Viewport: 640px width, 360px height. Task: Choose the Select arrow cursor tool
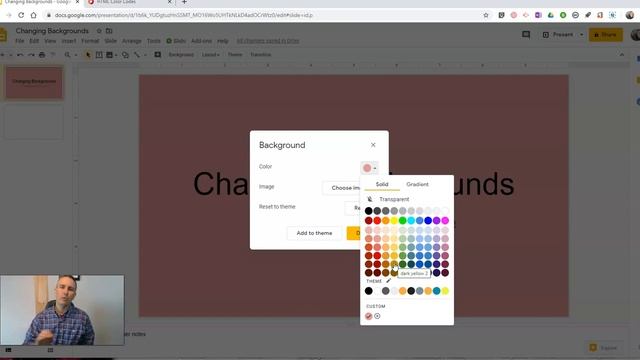(x=88, y=55)
